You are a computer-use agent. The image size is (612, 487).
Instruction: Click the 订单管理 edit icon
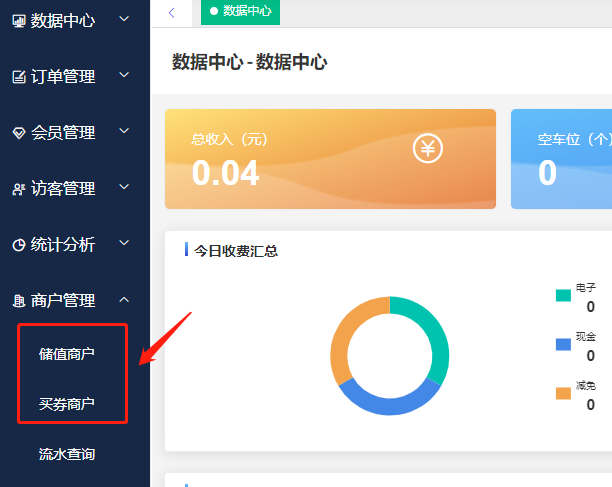19,76
